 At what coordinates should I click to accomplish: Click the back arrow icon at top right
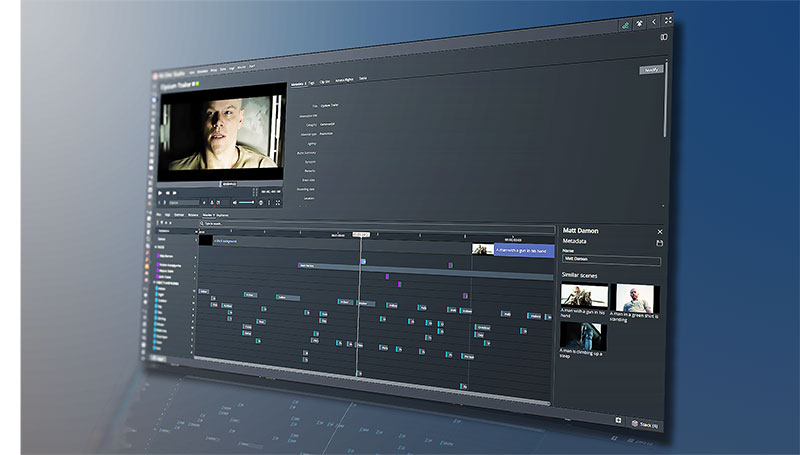tap(653, 21)
